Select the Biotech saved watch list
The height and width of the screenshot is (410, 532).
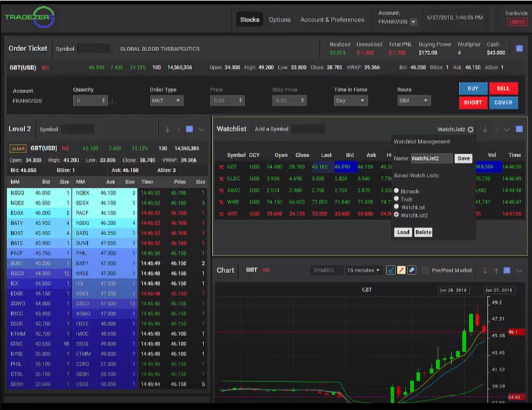pyautogui.click(x=396, y=190)
